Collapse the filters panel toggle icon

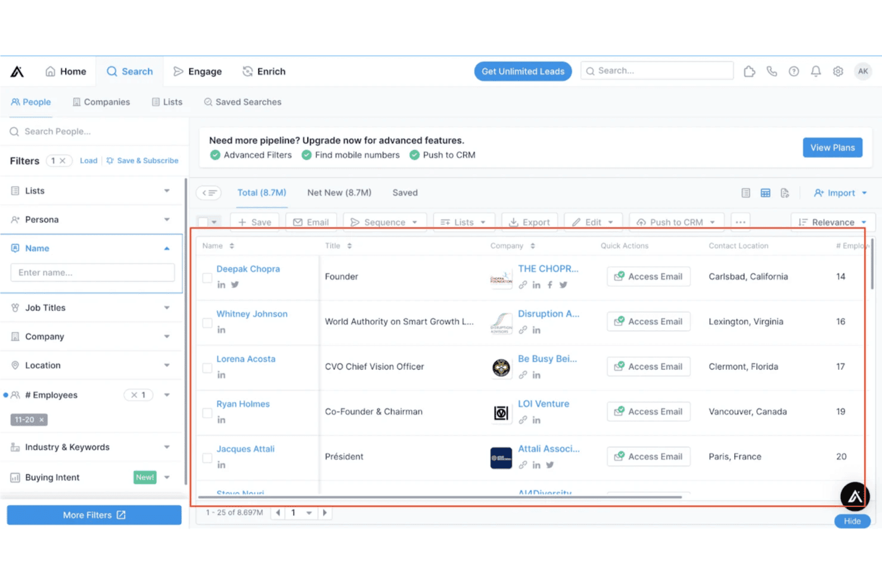(209, 193)
